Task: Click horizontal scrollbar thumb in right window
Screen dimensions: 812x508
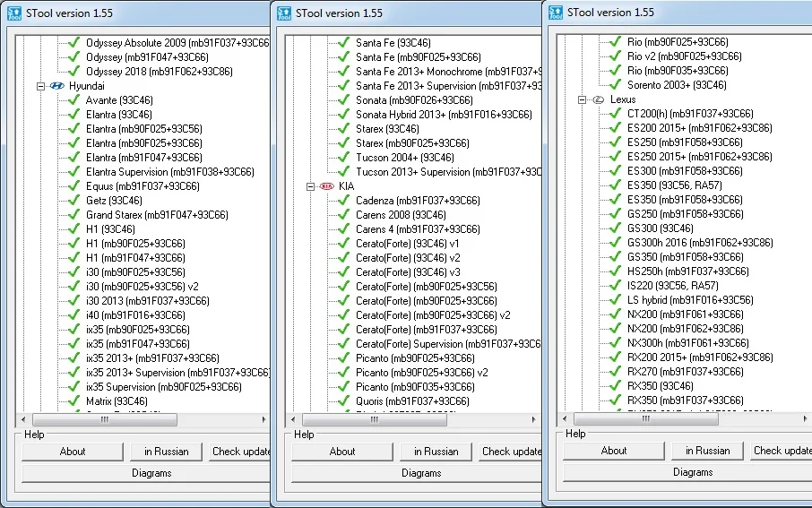Action: click(646, 418)
